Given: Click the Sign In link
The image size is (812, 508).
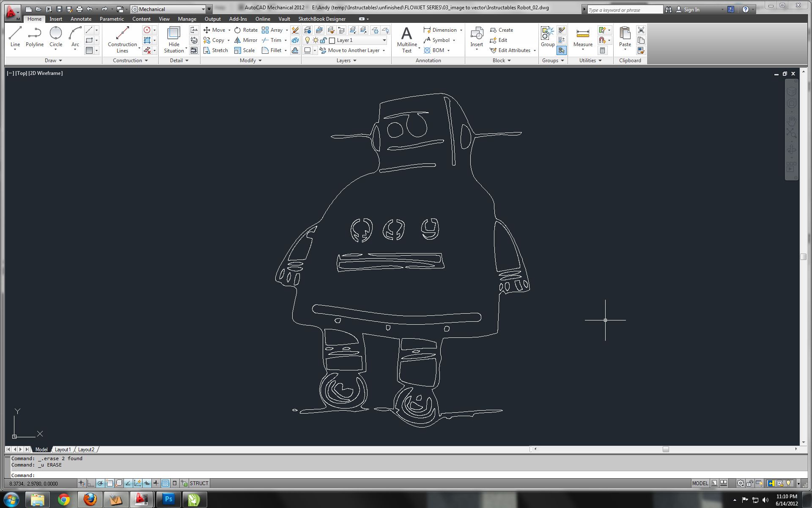Looking at the screenshot, I should click(x=691, y=10).
